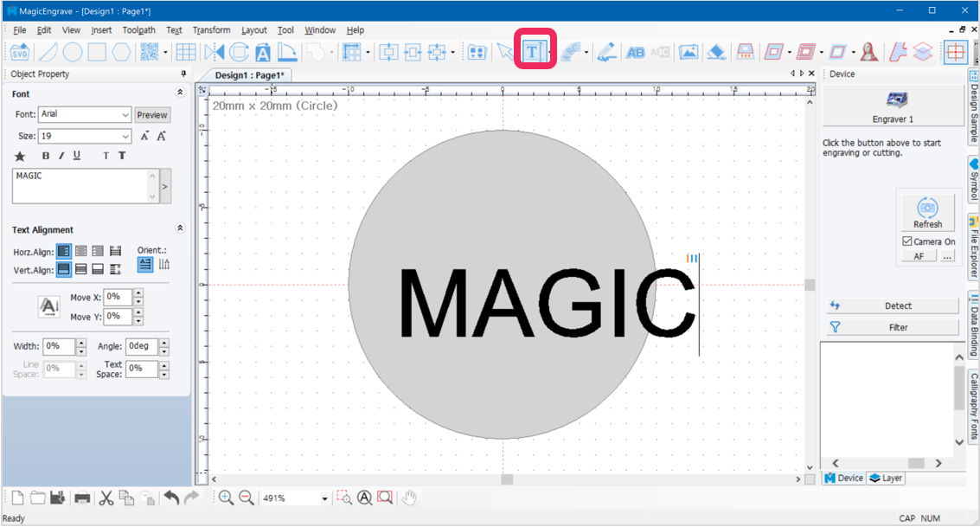Set horizontal alignment to center
980x527 pixels.
[81, 251]
